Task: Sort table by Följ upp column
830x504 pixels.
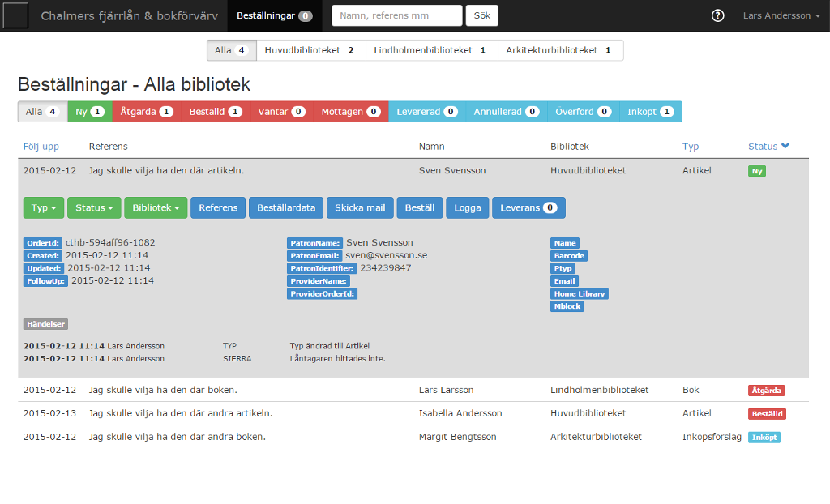Action: coord(41,147)
